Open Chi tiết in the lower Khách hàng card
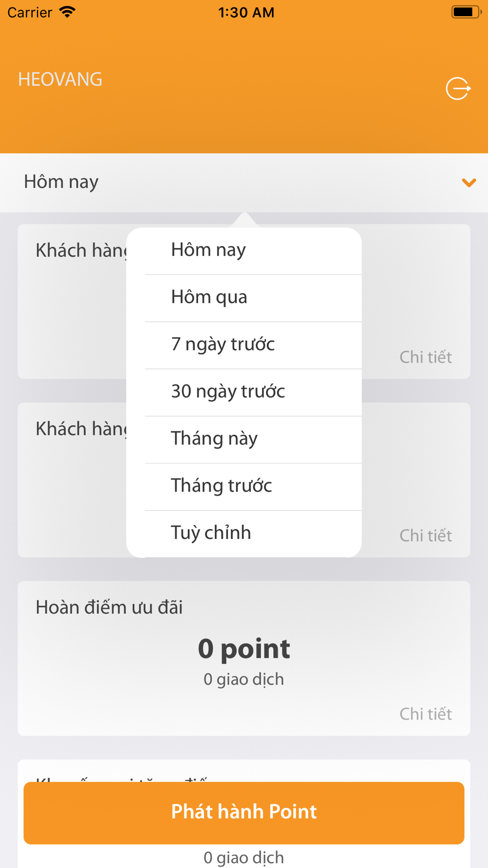Screen dimensions: 488x868 pos(426,536)
